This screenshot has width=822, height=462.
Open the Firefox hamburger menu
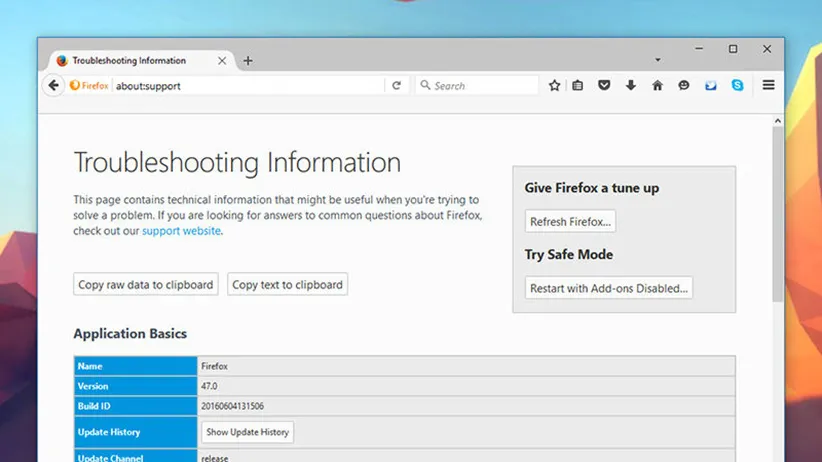coord(768,86)
